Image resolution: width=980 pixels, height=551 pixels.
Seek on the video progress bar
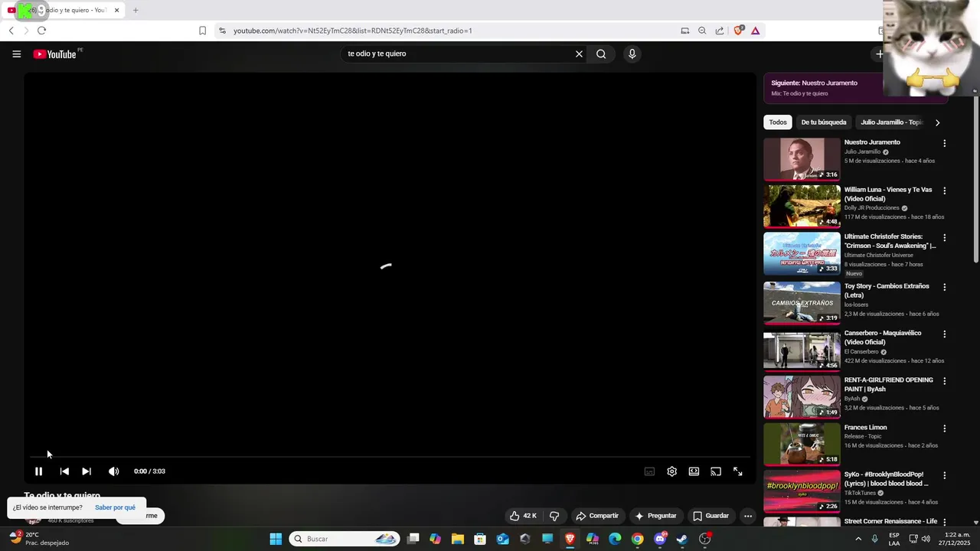click(x=390, y=457)
